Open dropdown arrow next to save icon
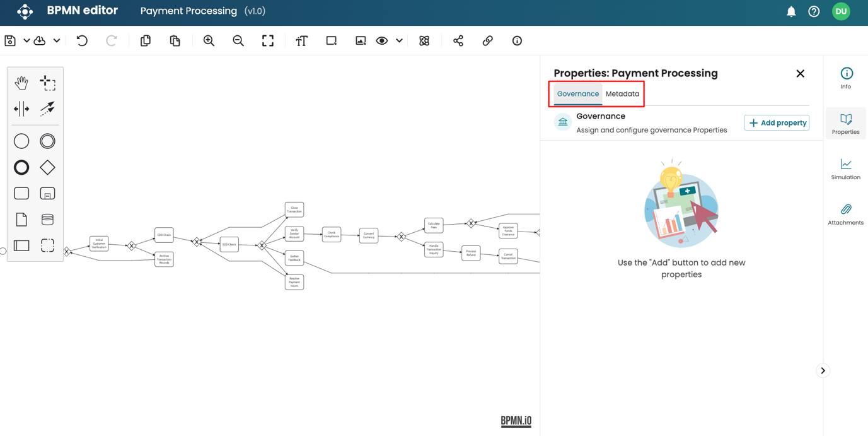 26,41
